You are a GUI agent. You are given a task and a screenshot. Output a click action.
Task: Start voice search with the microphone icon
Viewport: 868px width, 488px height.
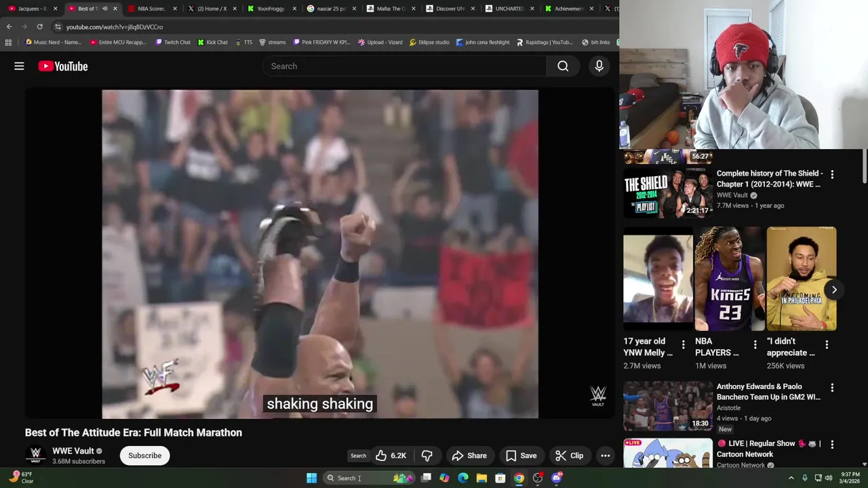pos(599,66)
